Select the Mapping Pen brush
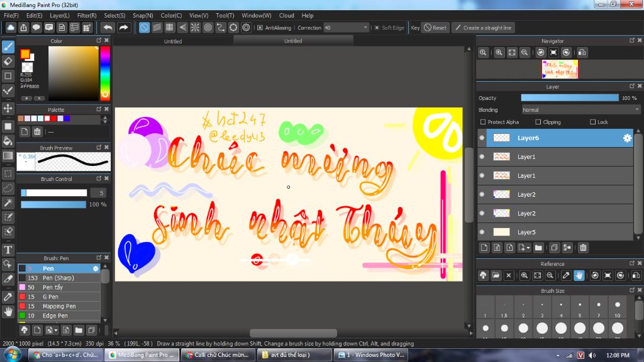Screen dimensions: 644x362 [x=59, y=306]
